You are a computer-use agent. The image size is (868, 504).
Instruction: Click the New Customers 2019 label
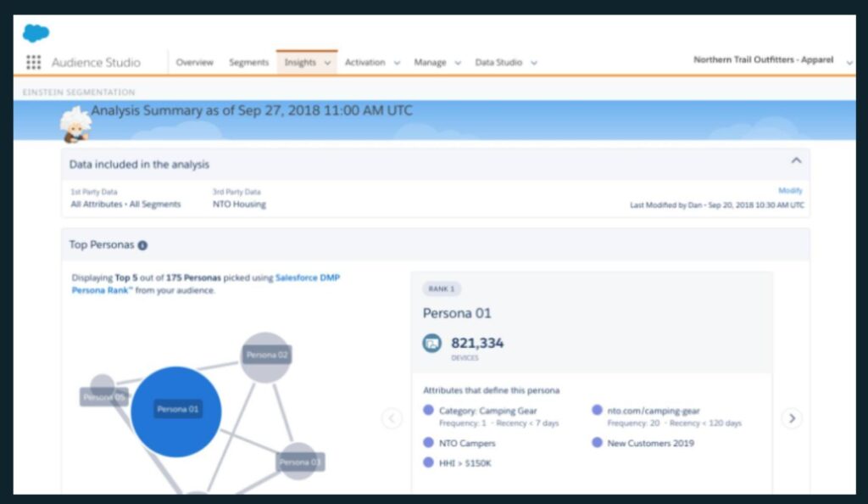tap(650, 443)
